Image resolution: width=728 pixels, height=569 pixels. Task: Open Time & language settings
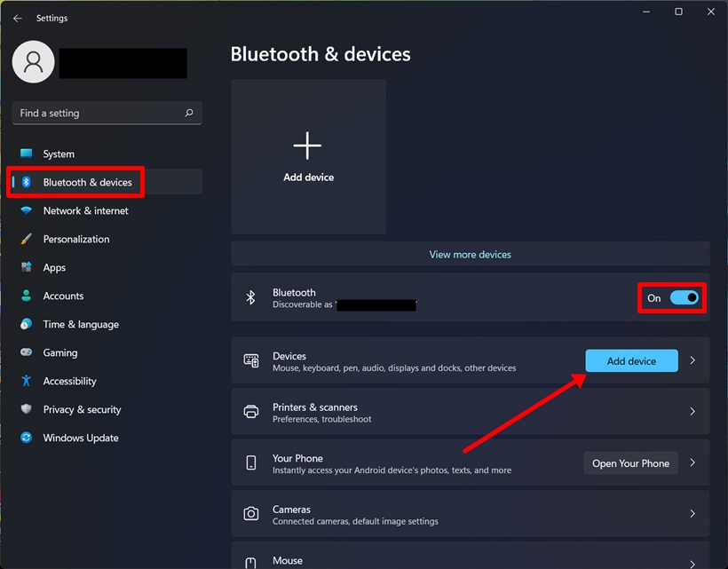107,324
